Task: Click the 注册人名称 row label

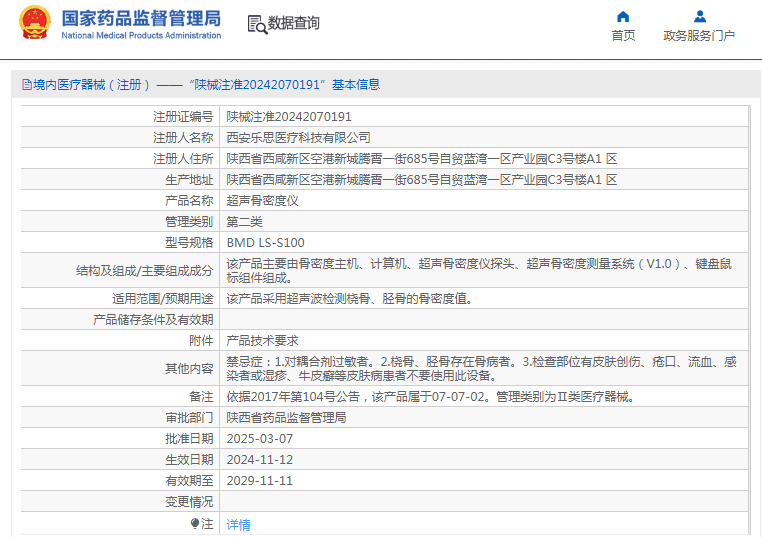Action: tap(183, 138)
